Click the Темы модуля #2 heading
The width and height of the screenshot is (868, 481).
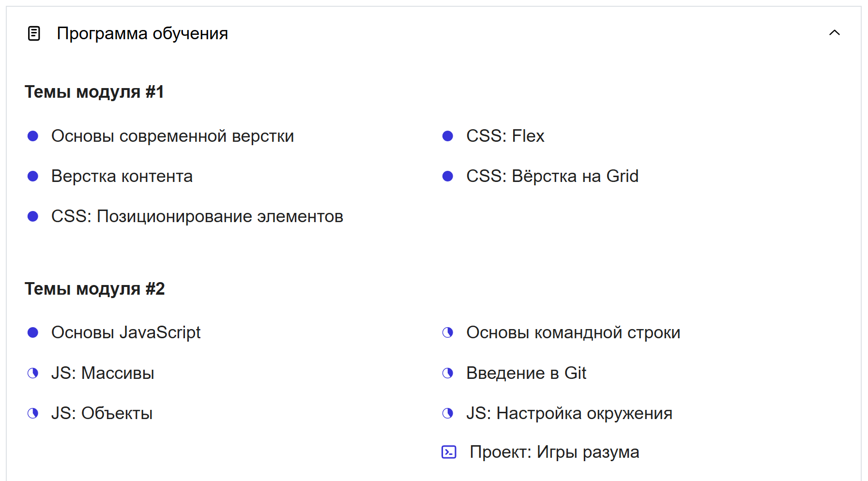pos(95,289)
